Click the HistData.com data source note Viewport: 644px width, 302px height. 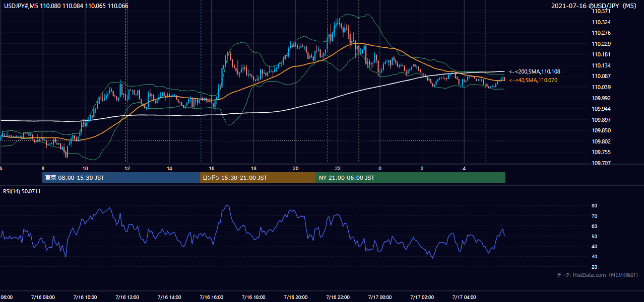coord(598,275)
